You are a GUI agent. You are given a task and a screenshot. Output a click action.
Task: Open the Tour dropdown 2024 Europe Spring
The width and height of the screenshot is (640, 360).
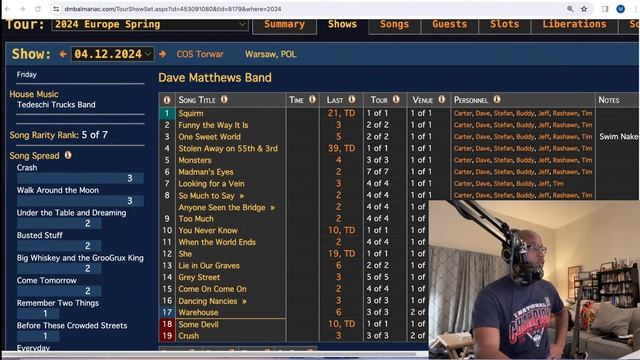150,24
